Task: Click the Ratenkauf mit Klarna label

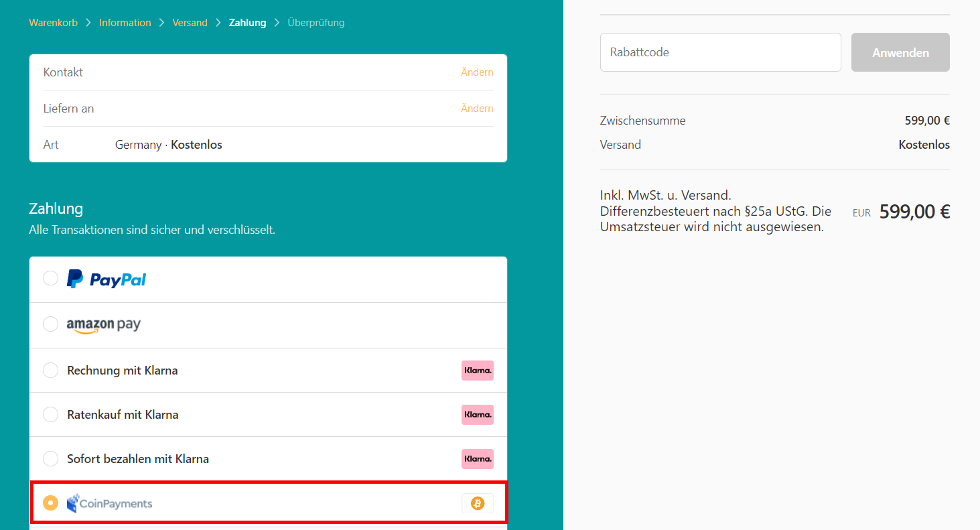Action: point(123,415)
